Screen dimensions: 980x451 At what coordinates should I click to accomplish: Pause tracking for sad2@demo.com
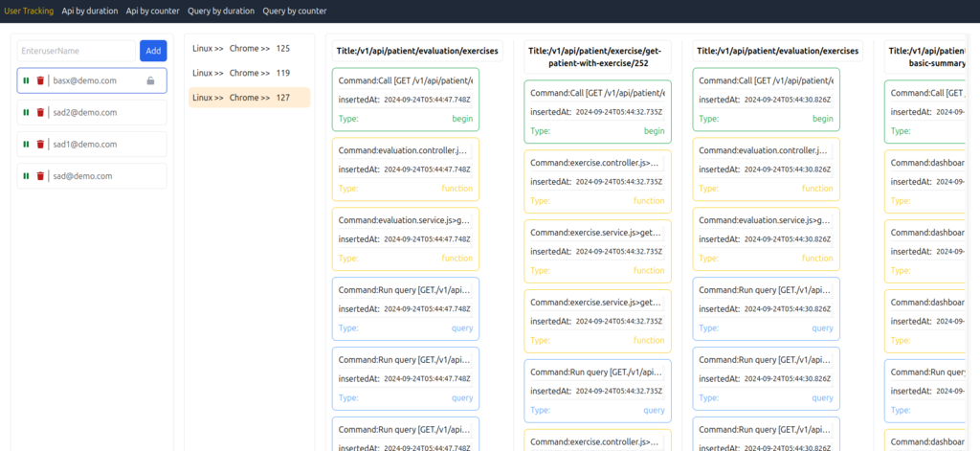[x=26, y=113]
